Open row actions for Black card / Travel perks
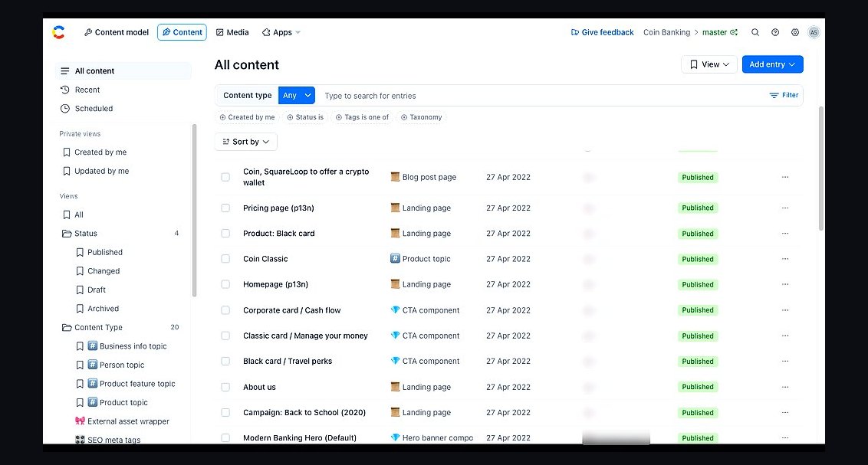Screen dimensions: 868x465 coord(785,361)
